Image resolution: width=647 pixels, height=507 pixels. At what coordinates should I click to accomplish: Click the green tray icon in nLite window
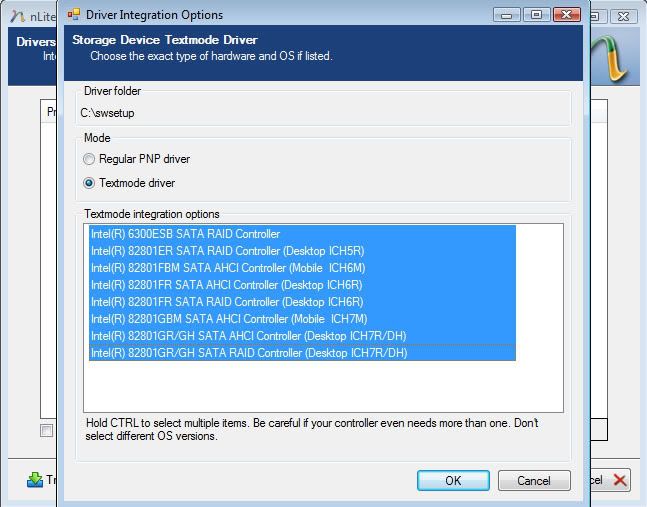(35, 480)
